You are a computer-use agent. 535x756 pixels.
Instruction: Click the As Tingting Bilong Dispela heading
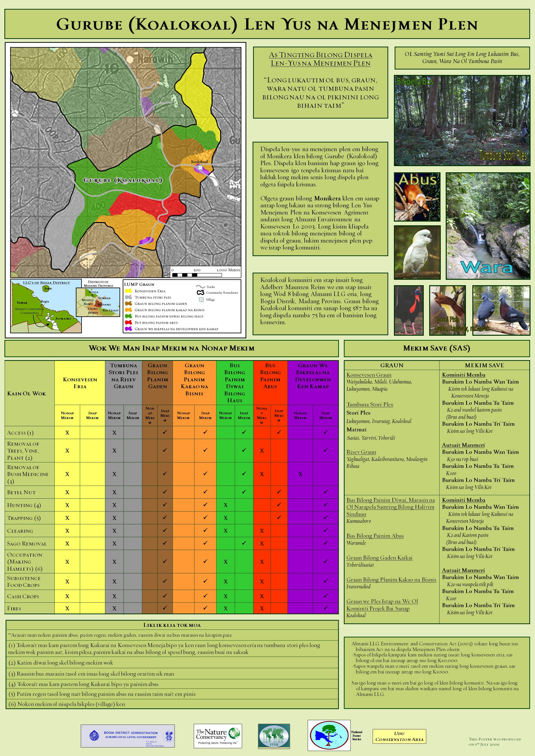coord(321,59)
